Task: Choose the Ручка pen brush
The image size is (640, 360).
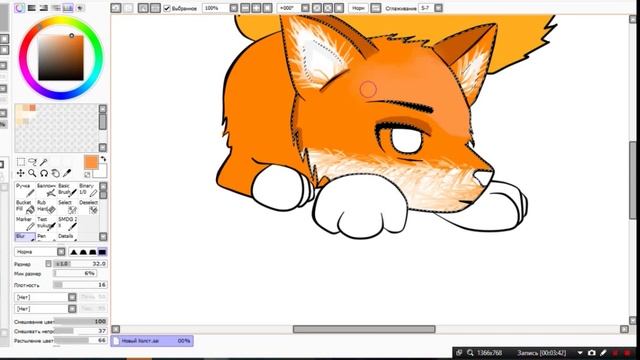Action: (25, 189)
